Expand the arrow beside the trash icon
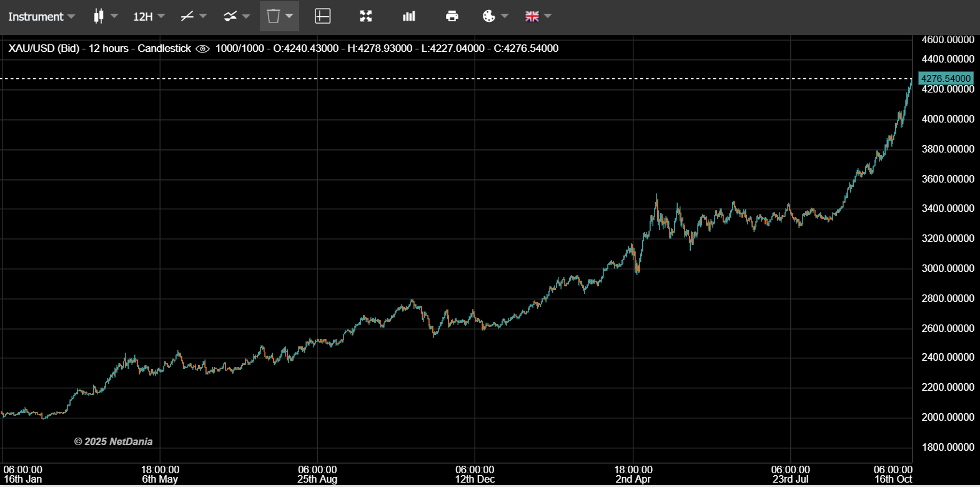Viewport: 980px width, 487px height. point(289,16)
